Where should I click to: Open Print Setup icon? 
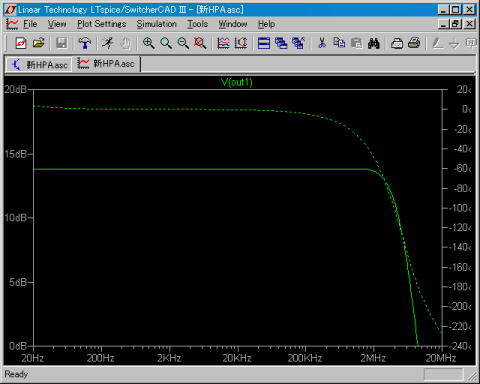click(397, 43)
